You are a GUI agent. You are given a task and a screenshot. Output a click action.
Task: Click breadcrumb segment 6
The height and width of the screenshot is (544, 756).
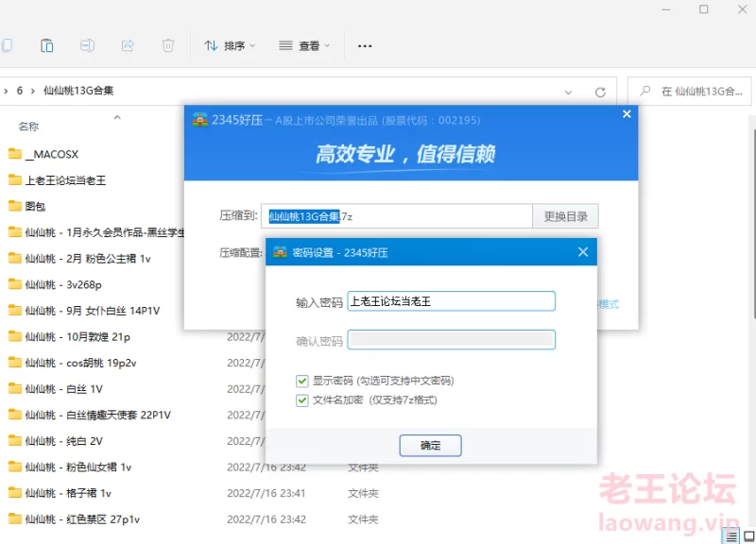(x=20, y=91)
